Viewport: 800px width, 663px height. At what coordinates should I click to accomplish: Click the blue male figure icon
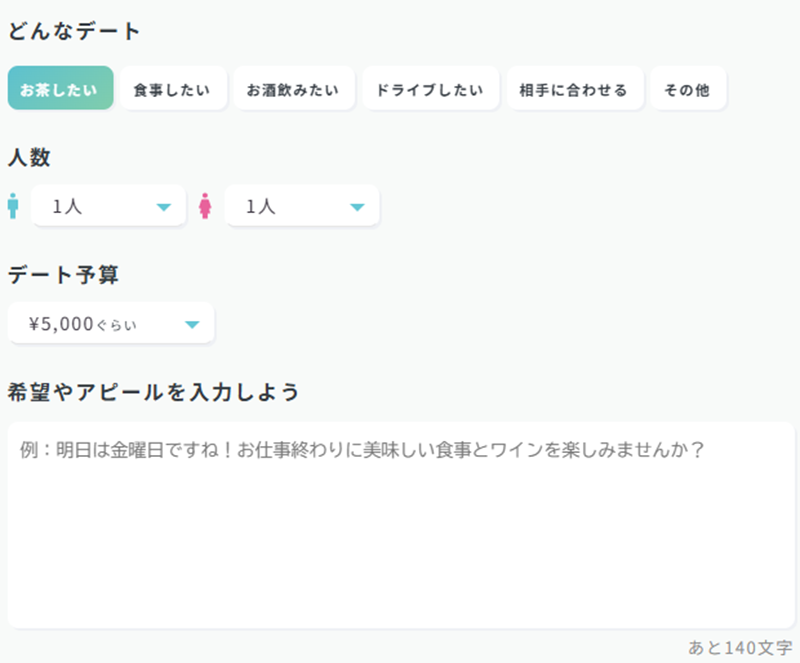(13, 206)
